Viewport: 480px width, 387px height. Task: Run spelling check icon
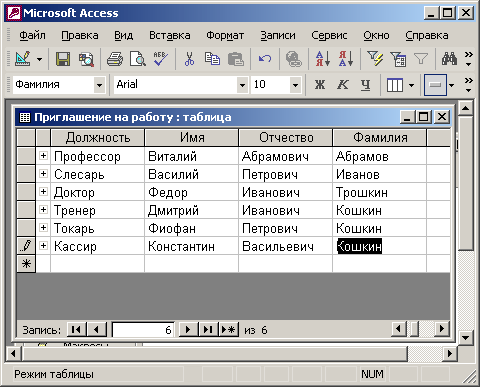point(161,59)
